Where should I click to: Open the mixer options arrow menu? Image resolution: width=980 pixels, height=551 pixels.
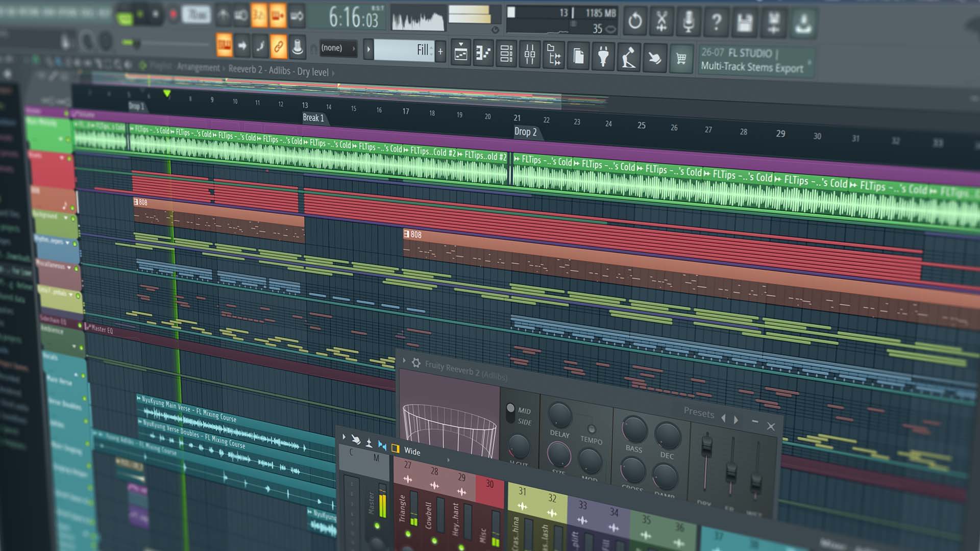point(344,437)
